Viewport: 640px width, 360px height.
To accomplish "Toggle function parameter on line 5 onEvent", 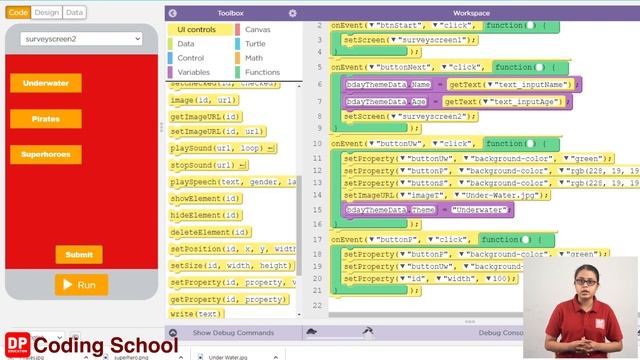I will coord(539,67).
